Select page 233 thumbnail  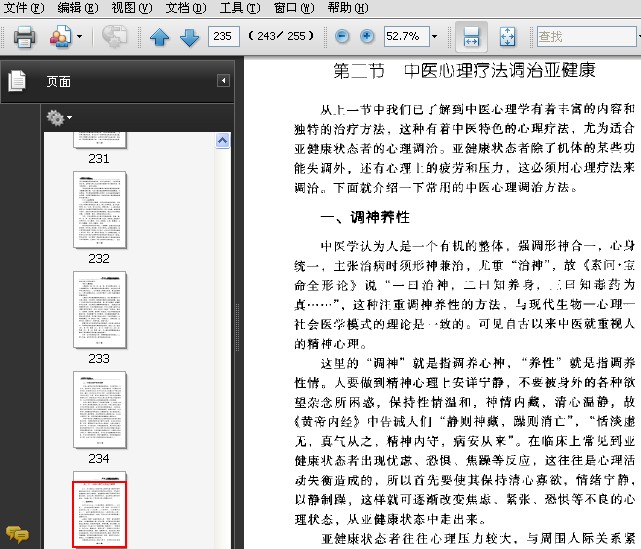point(99,309)
